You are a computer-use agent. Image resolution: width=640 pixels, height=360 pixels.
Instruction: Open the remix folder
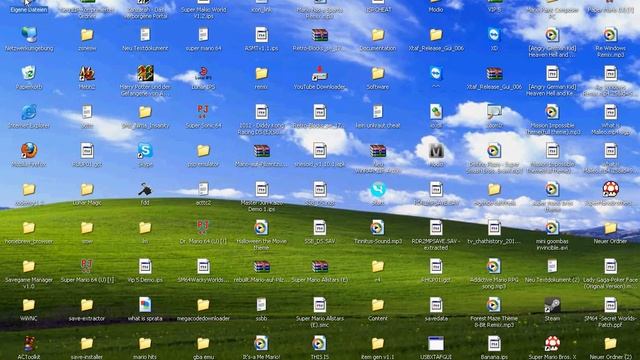point(262,73)
